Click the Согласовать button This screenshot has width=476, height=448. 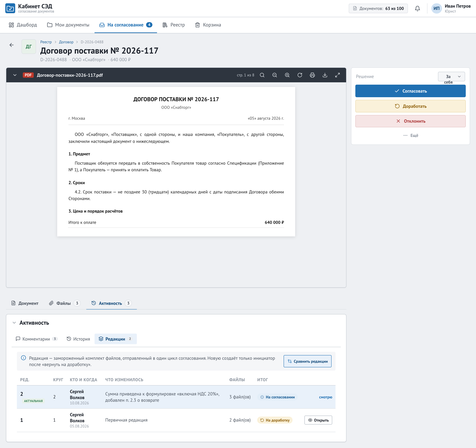pyautogui.click(x=410, y=91)
